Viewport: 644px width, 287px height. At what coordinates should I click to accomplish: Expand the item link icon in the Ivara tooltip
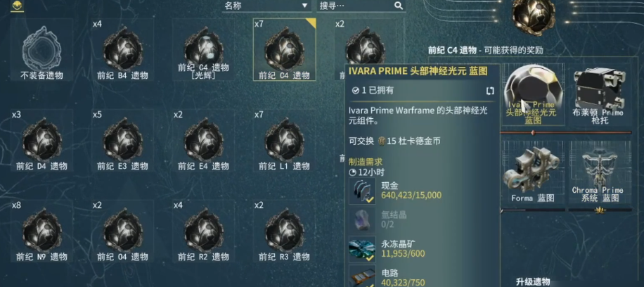pyautogui.click(x=490, y=91)
